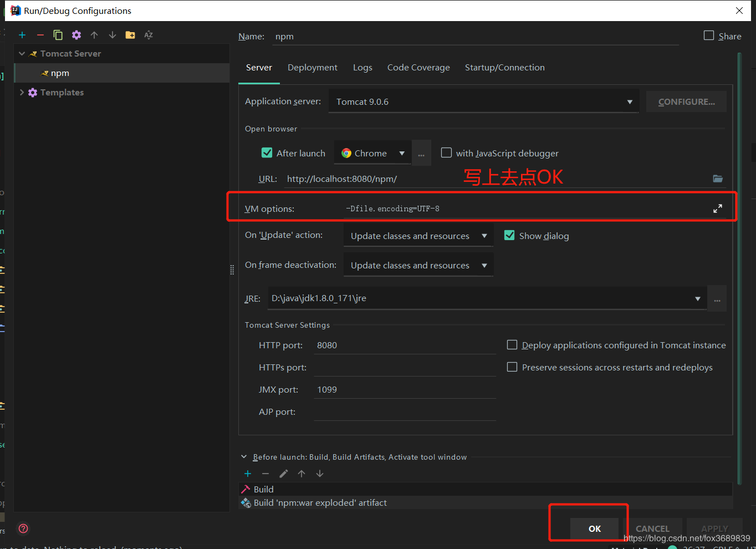Copy the selected configuration
This screenshot has width=756, height=549.
(58, 35)
